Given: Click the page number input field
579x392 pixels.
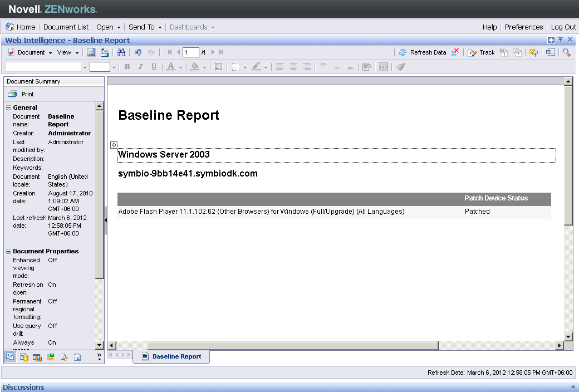Looking at the screenshot, I should pyautogui.click(x=190, y=52).
